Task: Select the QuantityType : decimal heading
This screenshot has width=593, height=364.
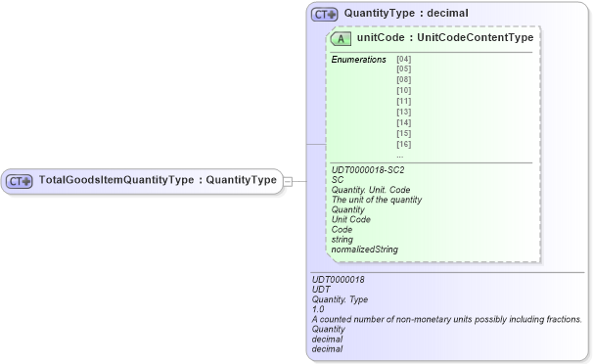Action: pyautogui.click(x=406, y=14)
